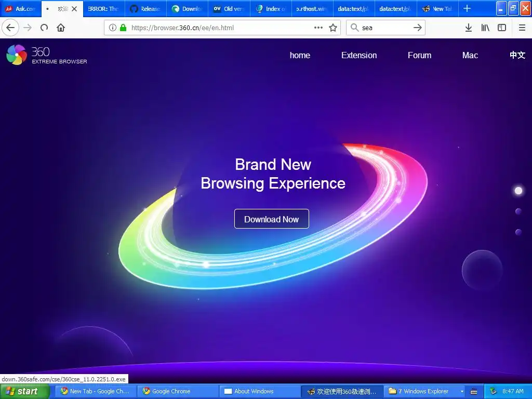Open the Windows start menu
This screenshot has width=532, height=399.
[x=24, y=391]
